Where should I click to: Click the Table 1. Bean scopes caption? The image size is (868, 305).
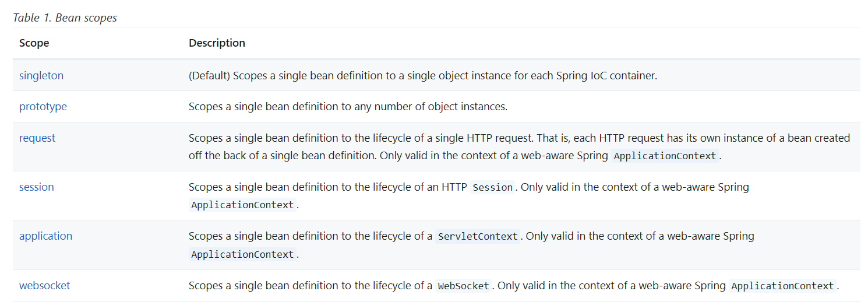pyautogui.click(x=65, y=17)
